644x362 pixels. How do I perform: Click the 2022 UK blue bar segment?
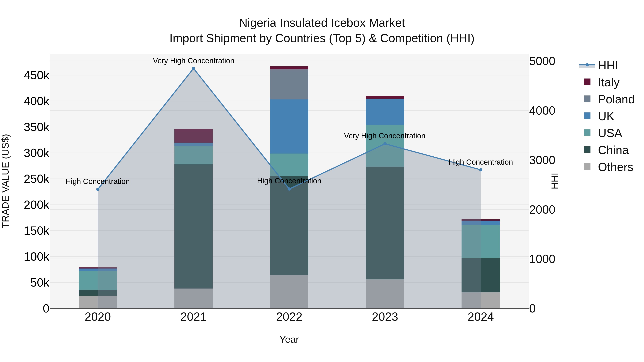click(x=289, y=126)
